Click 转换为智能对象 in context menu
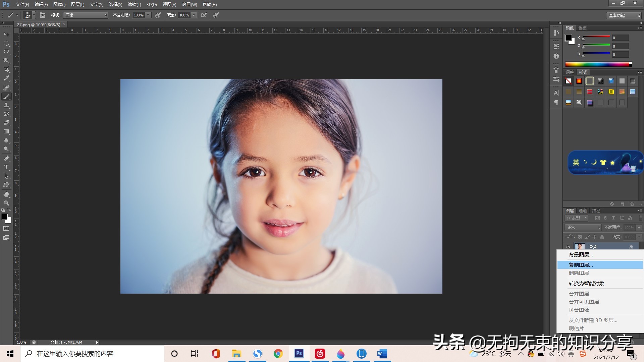Image resolution: width=644 pixels, height=362 pixels. coord(586,283)
